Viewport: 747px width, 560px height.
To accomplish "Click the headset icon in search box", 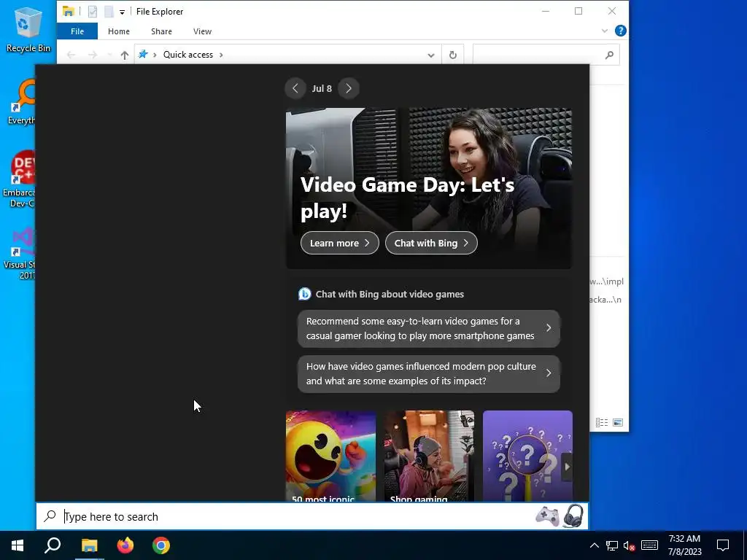I will (573, 516).
